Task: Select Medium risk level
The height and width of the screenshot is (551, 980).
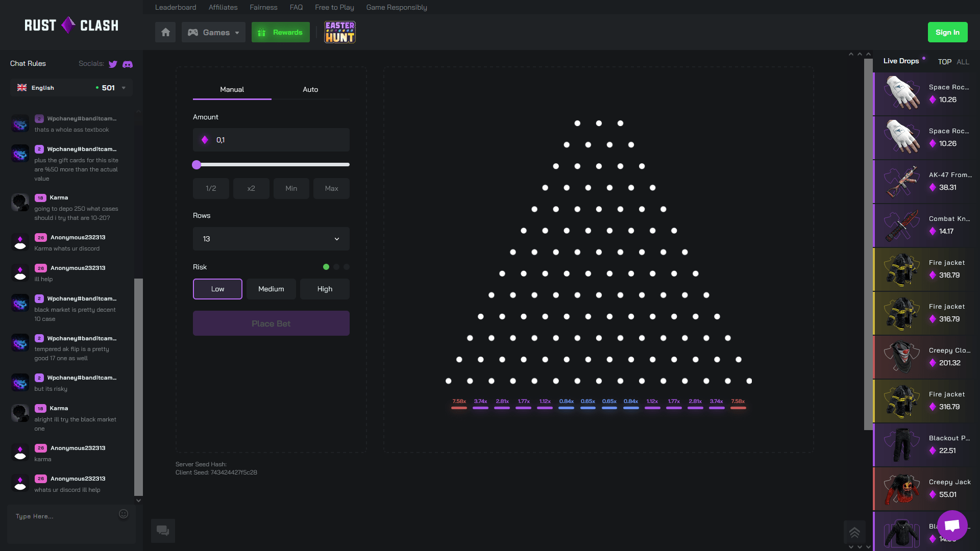Action: coord(271,289)
